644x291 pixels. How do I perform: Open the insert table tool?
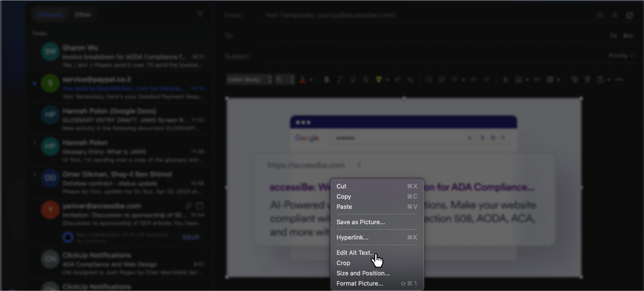pos(551,79)
